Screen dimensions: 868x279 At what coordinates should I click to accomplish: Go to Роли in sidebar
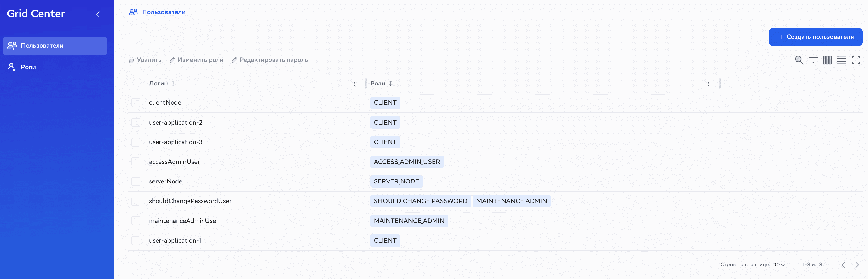pyautogui.click(x=28, y=67)
